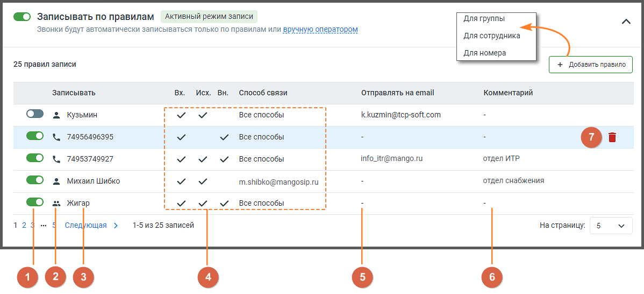Image resolution: width=644 pixels, height=294 pixels.
Task: Switch off the Жигар rule toggle
Action: click(35, 202)
